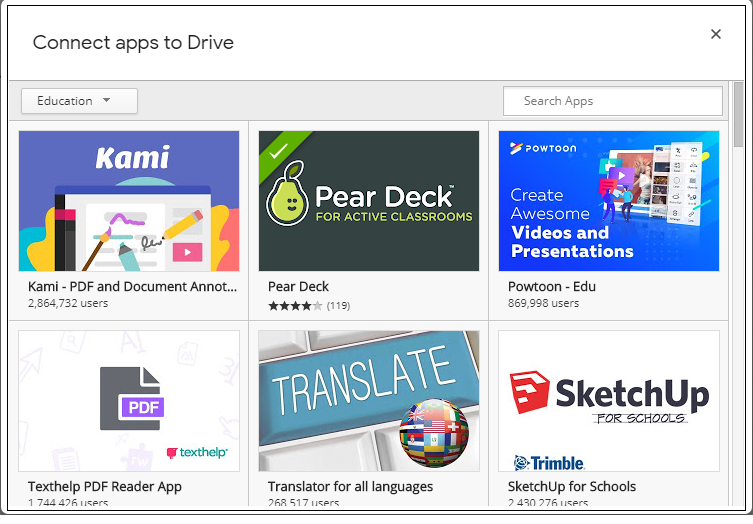The width and height of the screenshot is (753, 524).
Task: Open the SketchUp for Schools thumbnail
Action: [609, 401]
